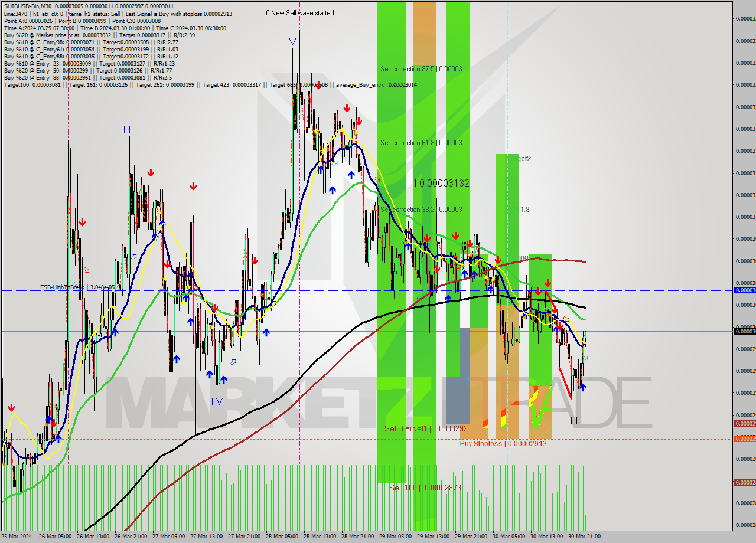
Task: Click the '26 Mar 05:00' time axis label
Action: click(x=55, y=536)
